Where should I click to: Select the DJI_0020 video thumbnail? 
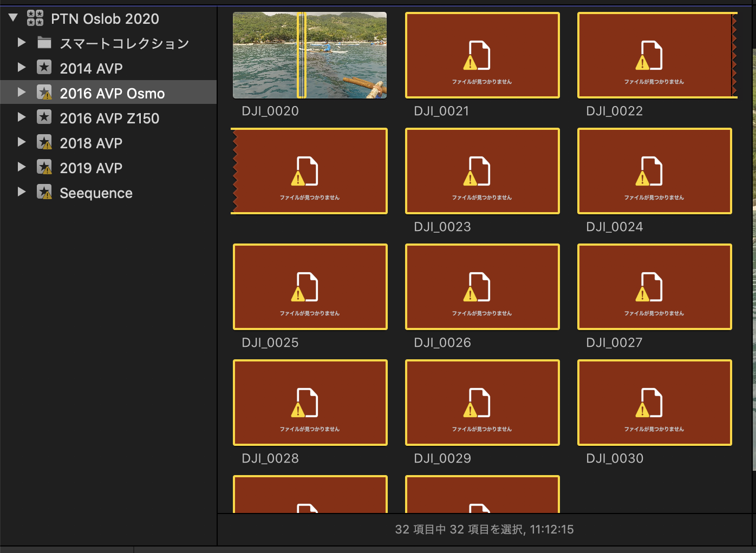(x=310, y=55)
